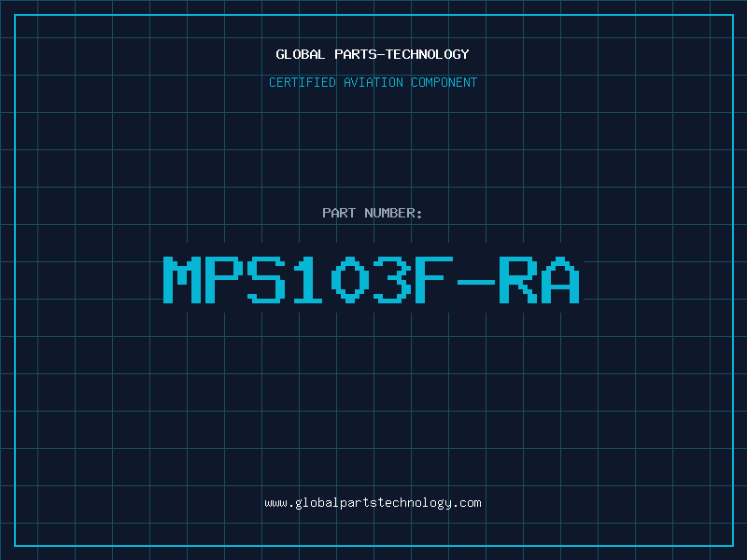
Task: Open the www.globalpartstechnology.com link
Action: [x=373, y=503]
